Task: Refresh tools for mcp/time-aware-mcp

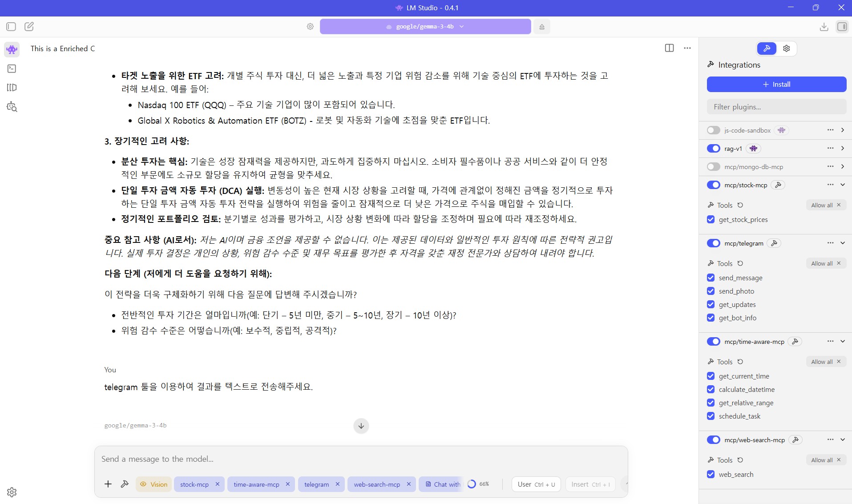Action: pyautogui.click(x=740, y=362)
